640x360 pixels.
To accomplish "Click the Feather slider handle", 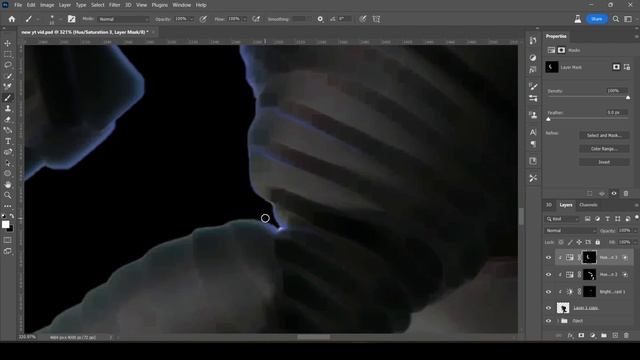I will [x=548, y=119].
